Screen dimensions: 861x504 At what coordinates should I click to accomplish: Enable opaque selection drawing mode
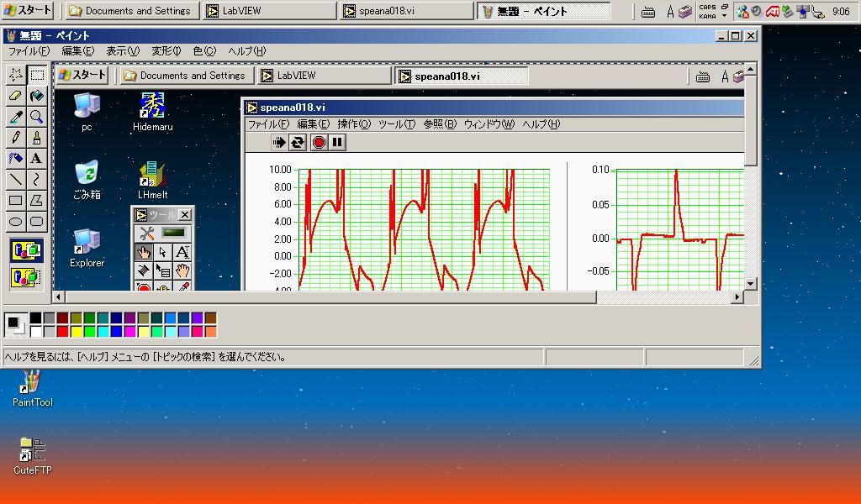(26, 250)
